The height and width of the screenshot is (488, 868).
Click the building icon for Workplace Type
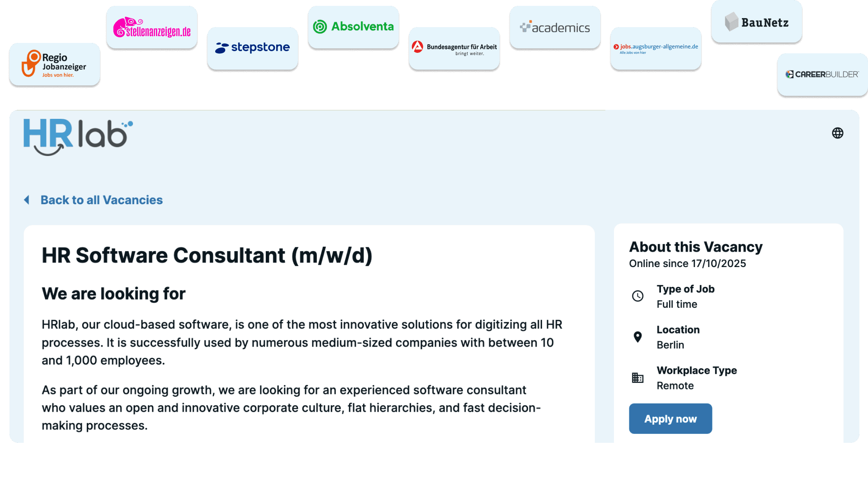[637, 378]
